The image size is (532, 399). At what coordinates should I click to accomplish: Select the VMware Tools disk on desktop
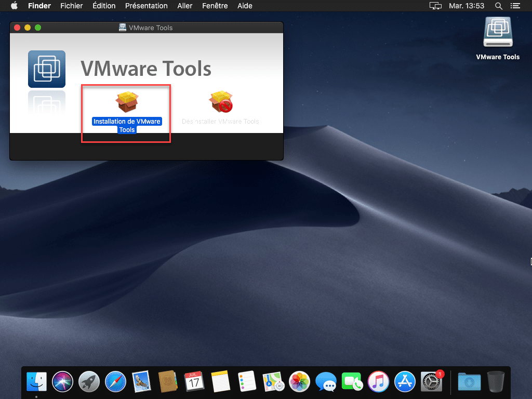498,32
